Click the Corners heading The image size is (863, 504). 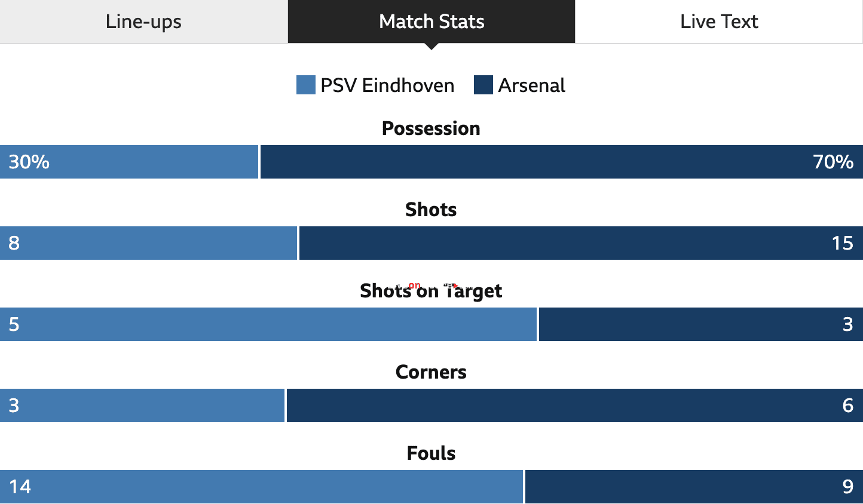click(x=431, y=372)
